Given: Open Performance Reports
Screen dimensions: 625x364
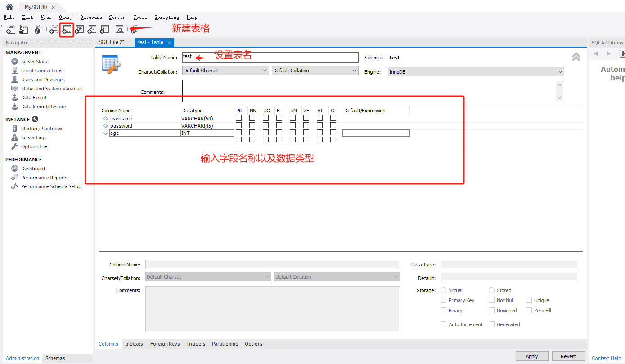Looking at the screenshot, I should point(44,178).
